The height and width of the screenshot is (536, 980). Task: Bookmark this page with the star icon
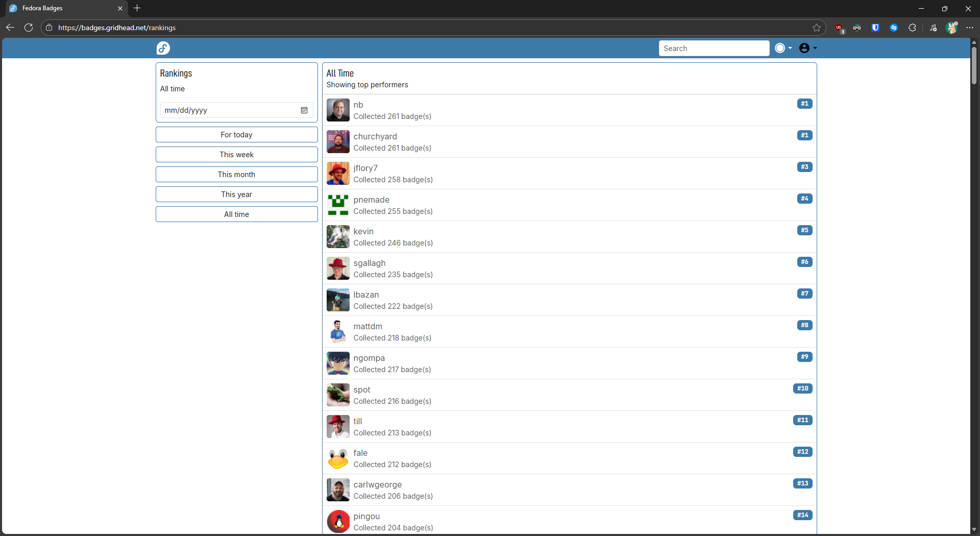817,28
